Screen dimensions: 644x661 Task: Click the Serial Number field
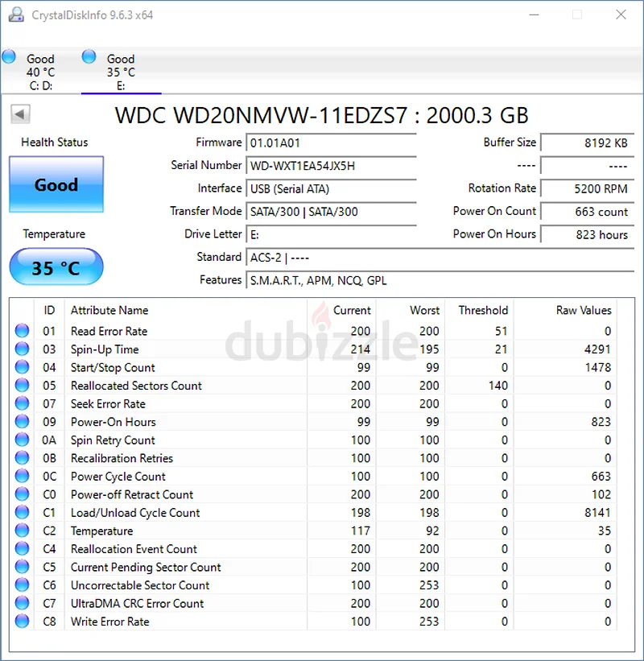(332, 166)
